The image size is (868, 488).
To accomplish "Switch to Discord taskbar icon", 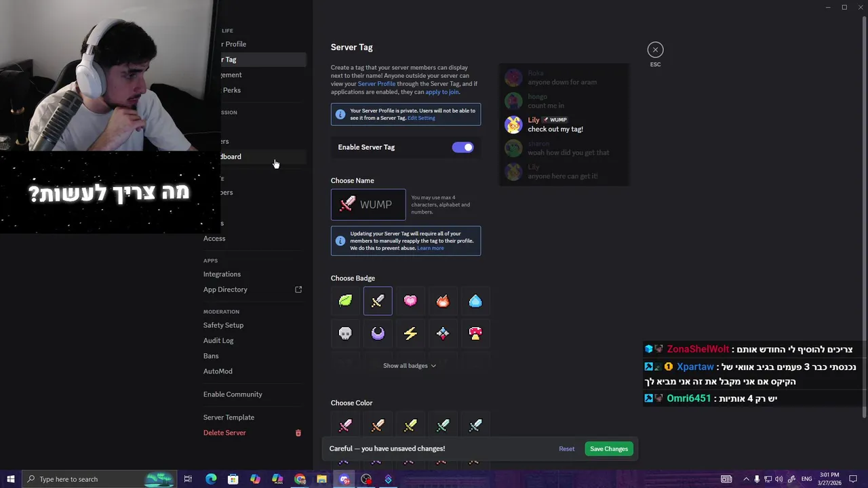I will coord(344,479).
